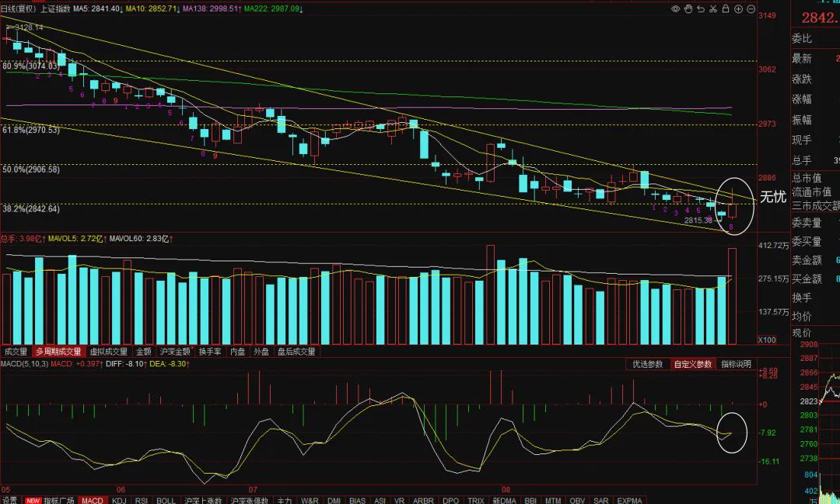Click the 50.0%(2906.58) Fibonacci level label
Screen dimensions: 840x504
[x=31, y=170]
